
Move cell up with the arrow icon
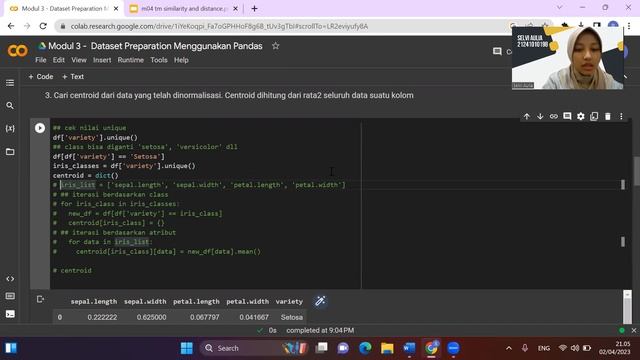point(527,116)
